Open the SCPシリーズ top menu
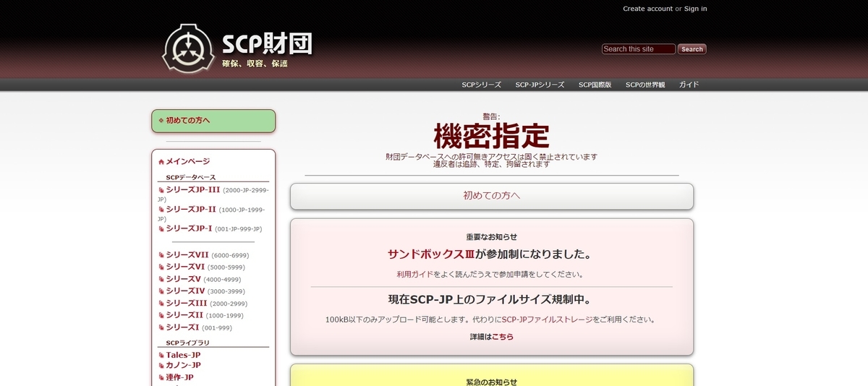This screenshot has height=386, width=868. (482, 85)
